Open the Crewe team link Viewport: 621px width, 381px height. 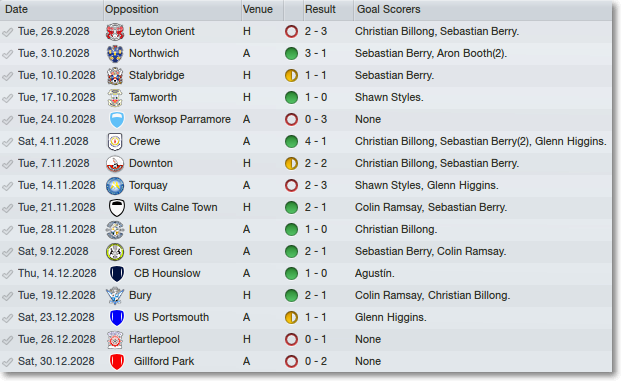tap(145, 141)
